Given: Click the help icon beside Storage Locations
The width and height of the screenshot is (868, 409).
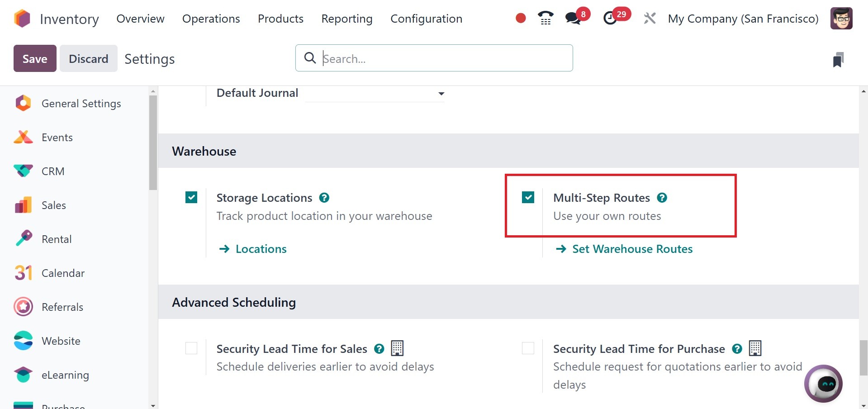Looking at the screenshot, I should (x=324, y=198).
